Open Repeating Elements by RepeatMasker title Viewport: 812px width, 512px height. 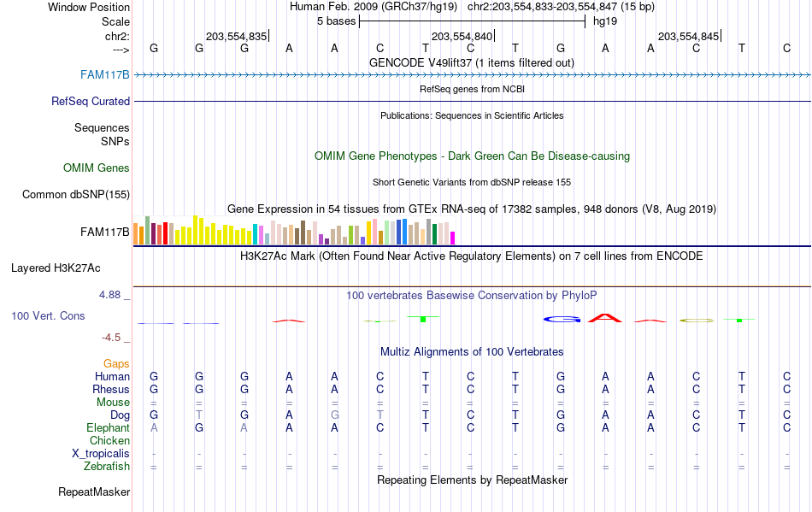coord(473,480)
